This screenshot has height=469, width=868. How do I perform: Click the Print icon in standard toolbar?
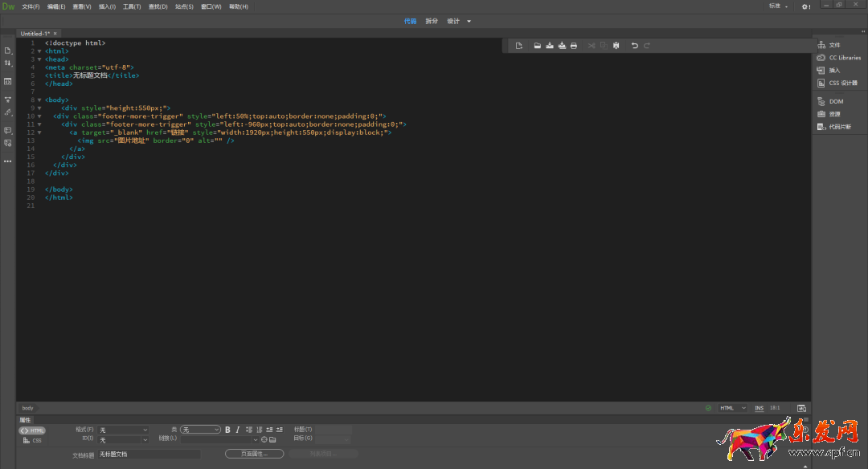(x=573, y=46)
